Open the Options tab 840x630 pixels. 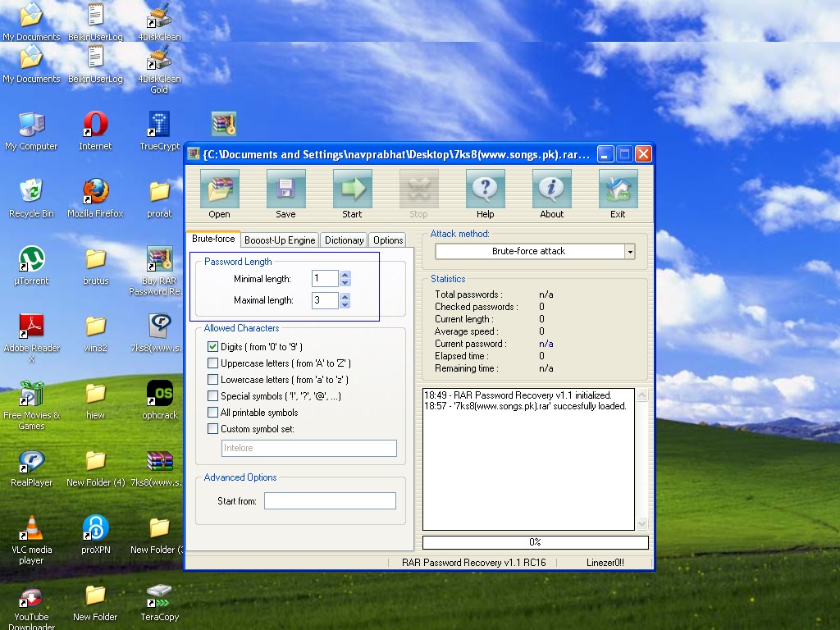click(388, 240)
